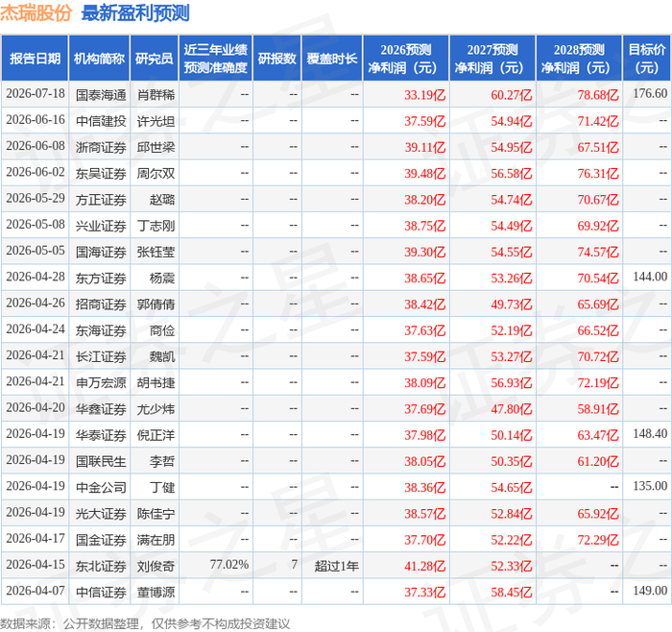Click the 58.91亿 profit value

click(598, 408)
